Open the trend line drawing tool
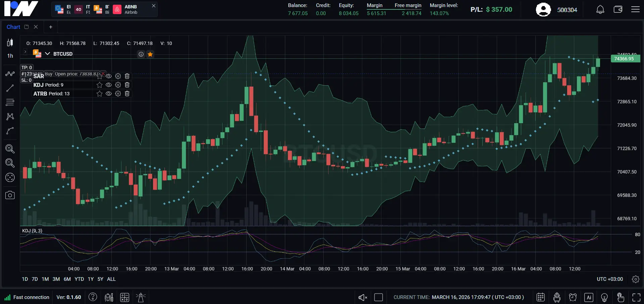 [x=10, y=88]
